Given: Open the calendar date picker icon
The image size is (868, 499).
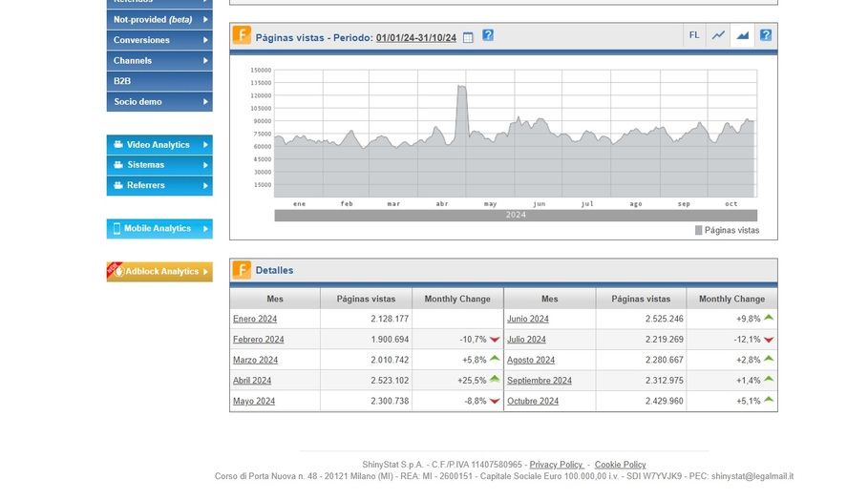Looking at the screenshot, I should pyautogui.click(x=468, y=37).
